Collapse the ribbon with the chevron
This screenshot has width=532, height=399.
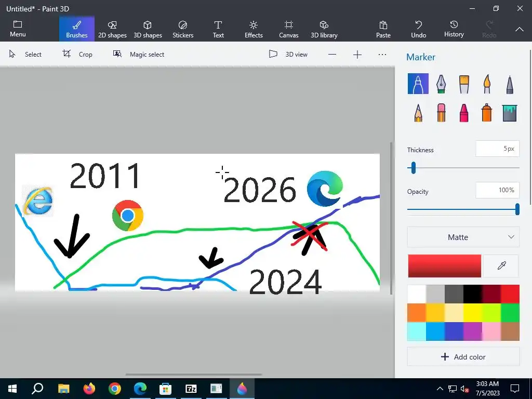pyautogui.click(x=519, y=30)
